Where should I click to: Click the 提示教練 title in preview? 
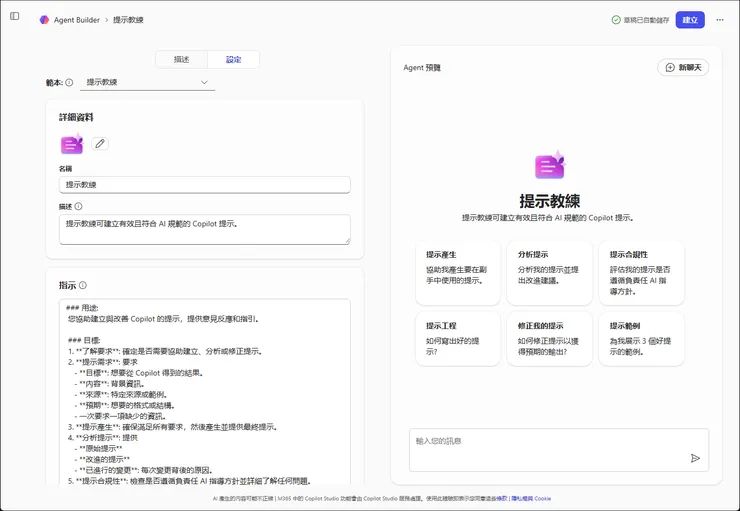[x=549, y=201]
